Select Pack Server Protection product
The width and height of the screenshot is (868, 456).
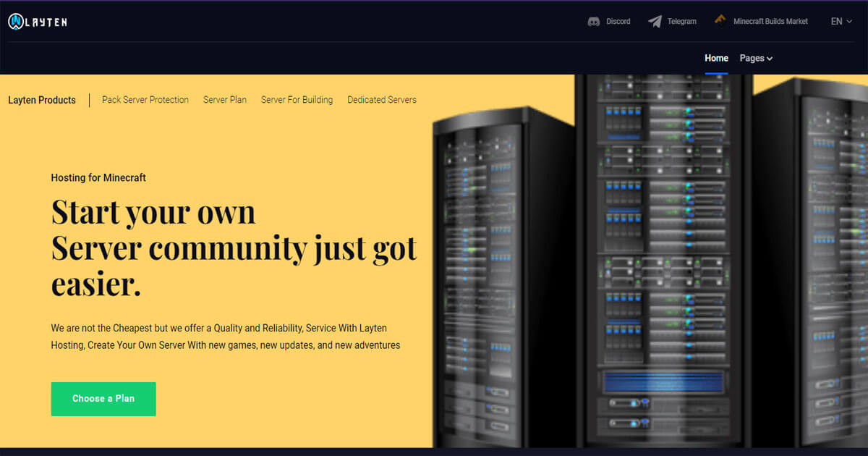[145, 100]
